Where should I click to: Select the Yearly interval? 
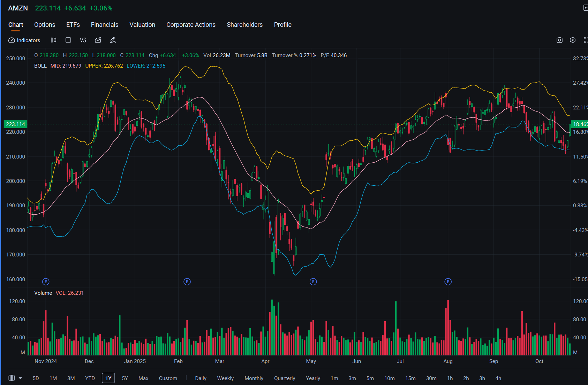tap(313, 378)
